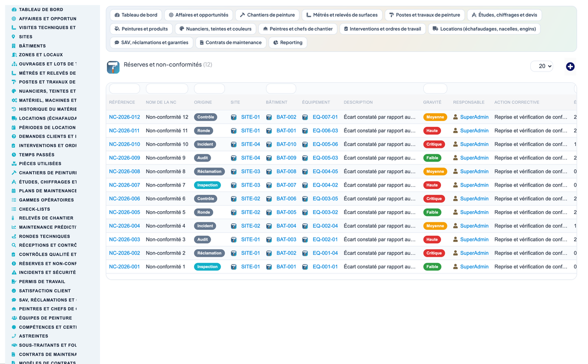Image resolution: width=588 pixels, height=364 pixels.
Task: Click the Zones et locaux sidebar icon
Action: (14, 55)
